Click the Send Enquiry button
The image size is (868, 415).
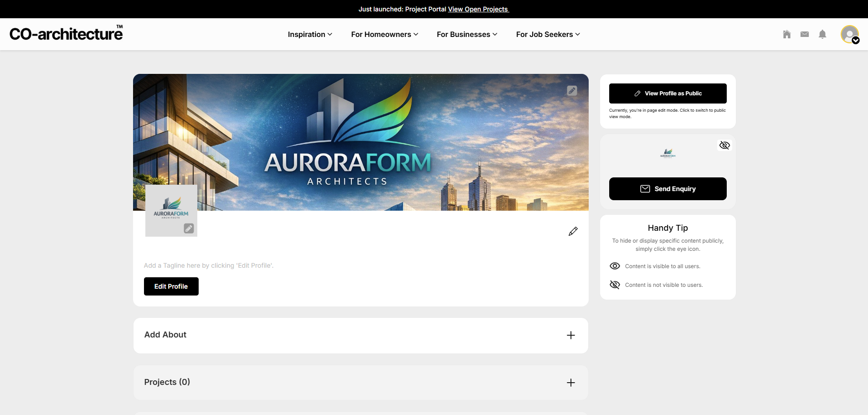tap(668, 189)
